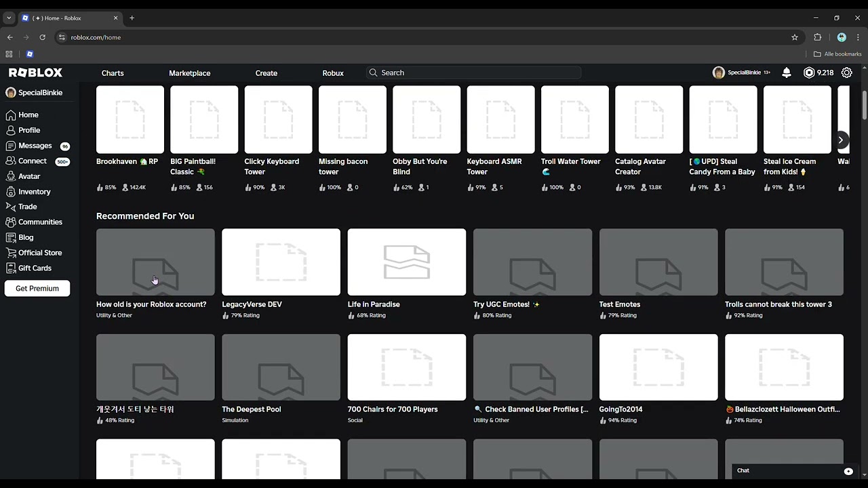Open the GoingTo2014 game thumbnail
The height and width of the screenshot is (488, 868).
coord(658,367)
